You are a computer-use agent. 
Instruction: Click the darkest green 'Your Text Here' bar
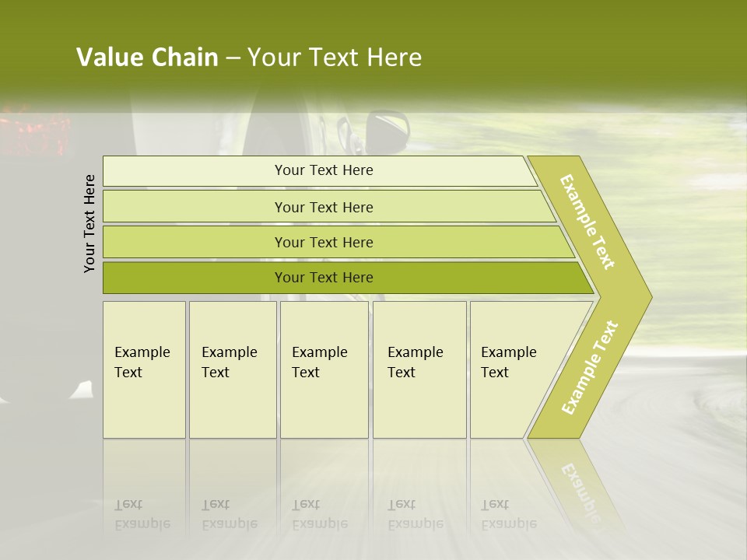[349, 278]
